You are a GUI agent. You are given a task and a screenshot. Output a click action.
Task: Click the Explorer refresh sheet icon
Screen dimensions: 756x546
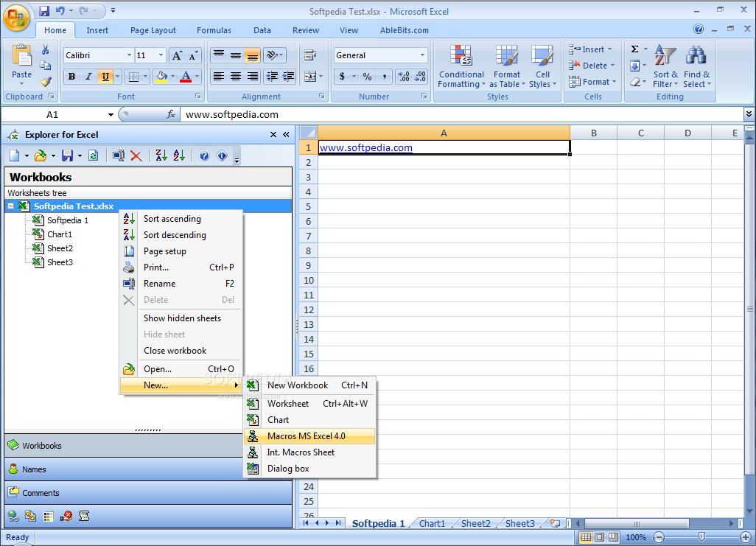click(94, 155)
